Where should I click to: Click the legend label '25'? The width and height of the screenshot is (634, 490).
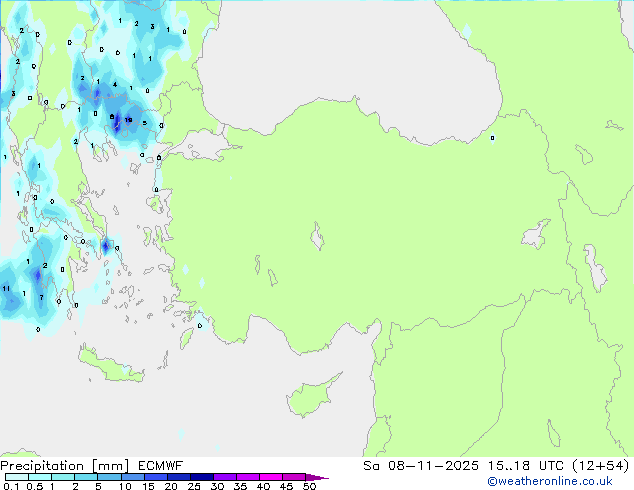pos(194,486)
